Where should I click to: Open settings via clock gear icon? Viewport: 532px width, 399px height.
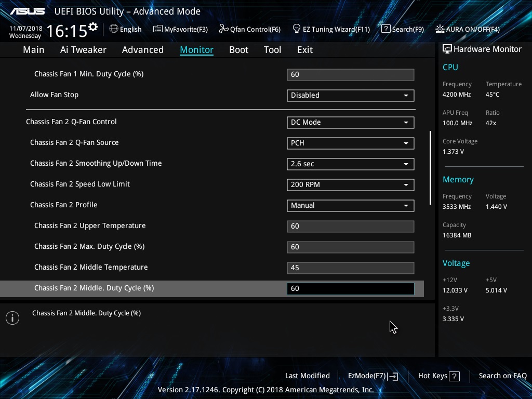coord(93,27)
